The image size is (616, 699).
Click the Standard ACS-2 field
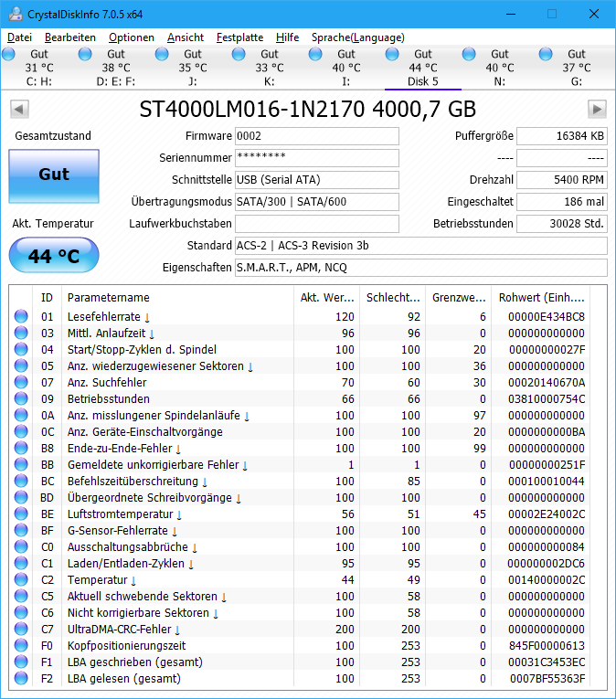tap(421, 246)
